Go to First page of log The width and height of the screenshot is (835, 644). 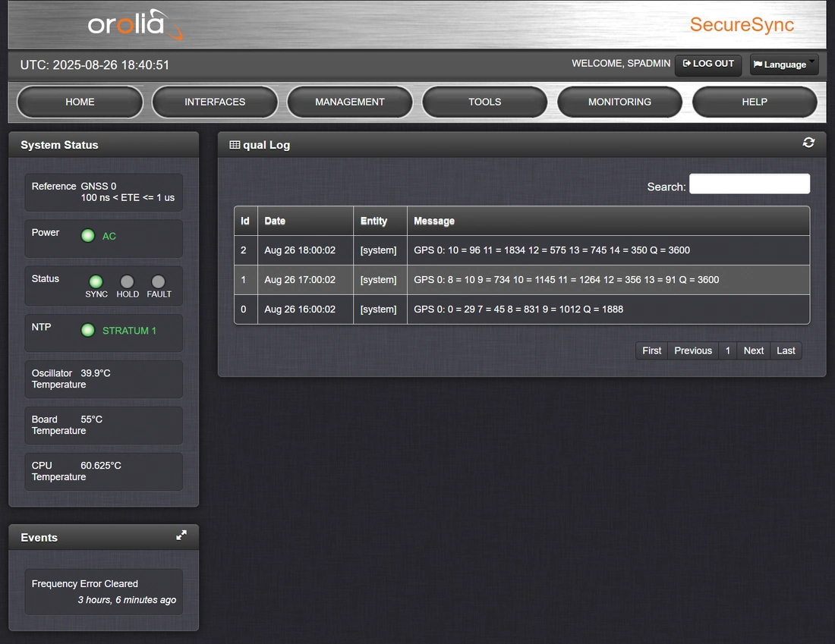[652, 350]
